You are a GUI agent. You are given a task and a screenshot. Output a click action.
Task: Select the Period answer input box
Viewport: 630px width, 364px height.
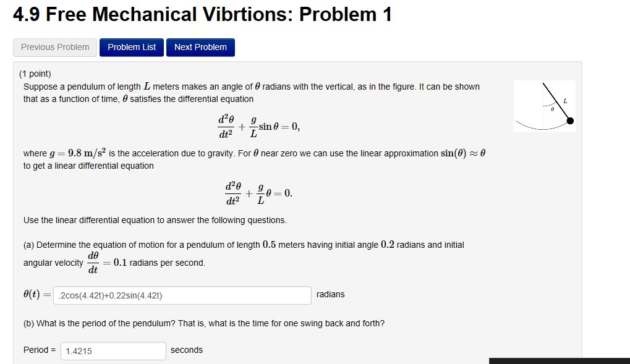[x=113, y=350]
